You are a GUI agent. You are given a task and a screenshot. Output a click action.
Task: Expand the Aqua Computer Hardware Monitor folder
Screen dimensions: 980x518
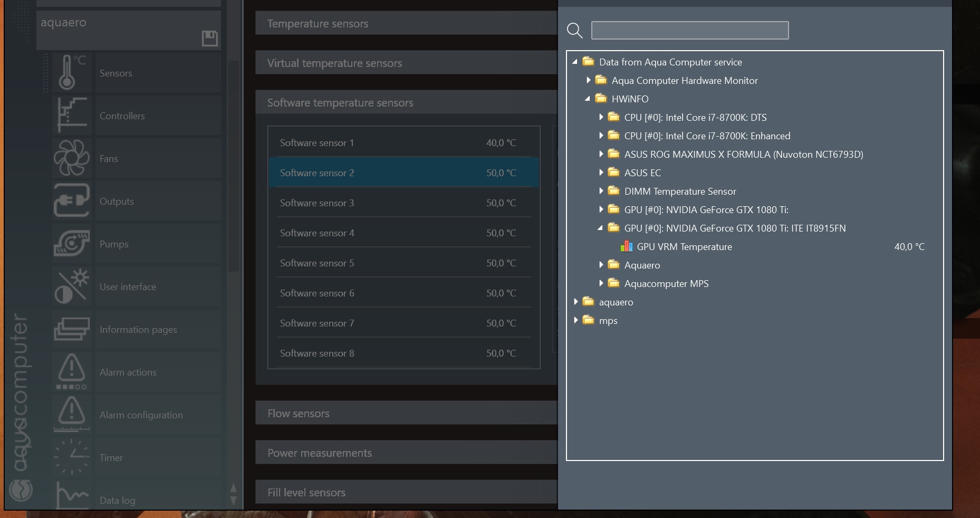588,81
